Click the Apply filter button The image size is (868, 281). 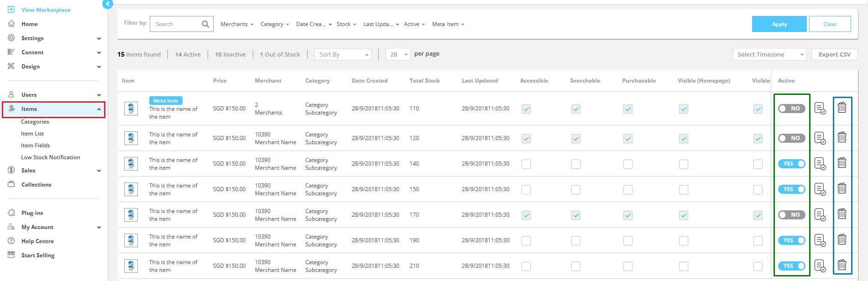click(779, 24)
